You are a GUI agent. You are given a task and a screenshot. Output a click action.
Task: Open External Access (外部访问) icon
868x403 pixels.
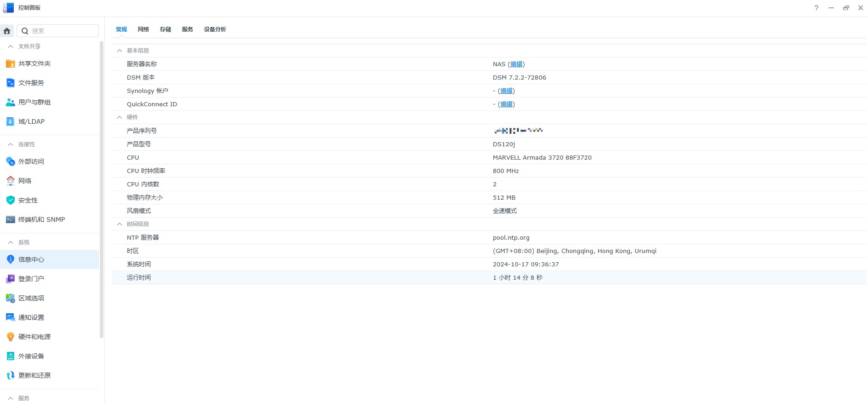point(11,161)
